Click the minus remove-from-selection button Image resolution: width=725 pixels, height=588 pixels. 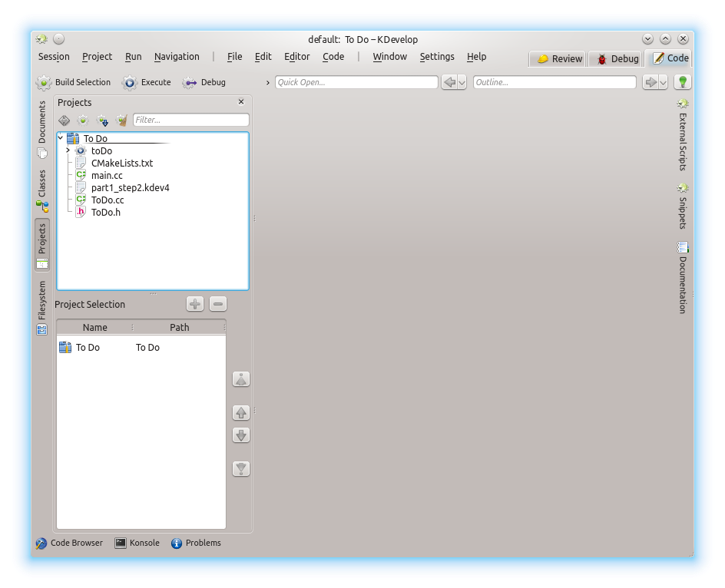[218, 304]
